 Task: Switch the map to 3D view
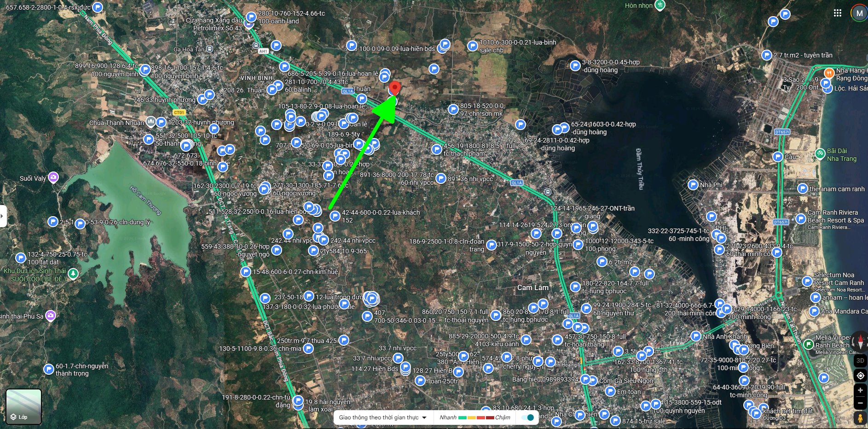pos(860,361)
